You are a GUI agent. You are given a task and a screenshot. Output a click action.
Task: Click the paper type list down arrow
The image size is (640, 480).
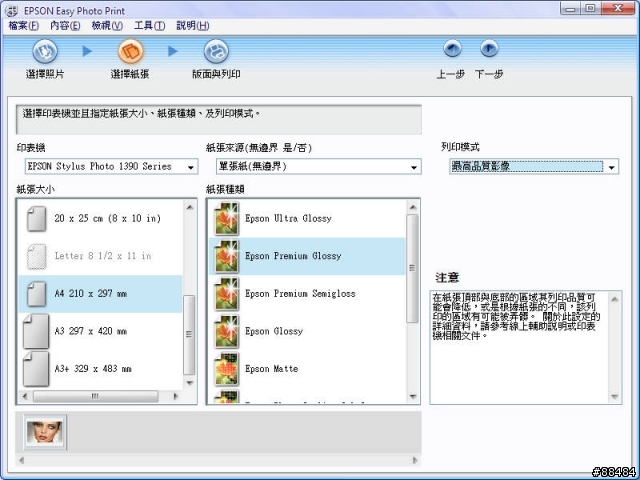tap(413, 396)
